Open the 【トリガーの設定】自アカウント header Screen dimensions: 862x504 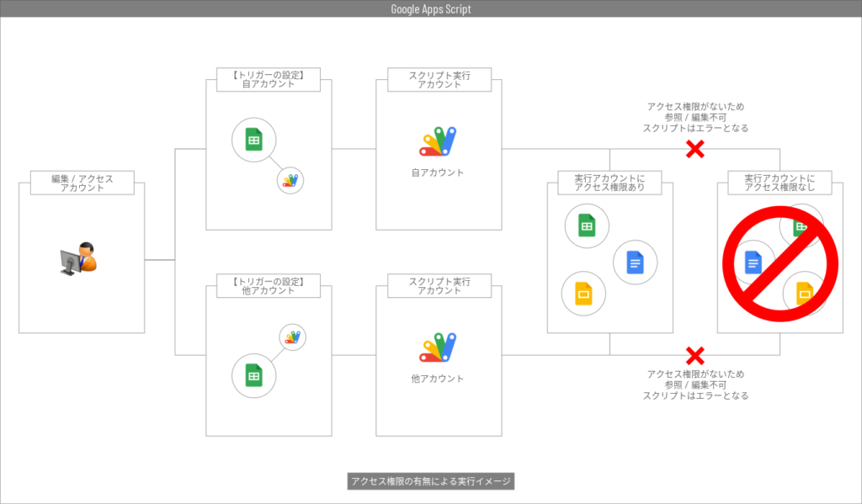(269, 79)
